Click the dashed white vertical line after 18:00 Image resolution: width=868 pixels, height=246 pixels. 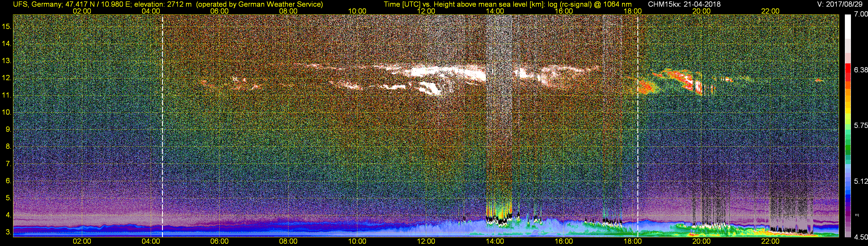637,126
